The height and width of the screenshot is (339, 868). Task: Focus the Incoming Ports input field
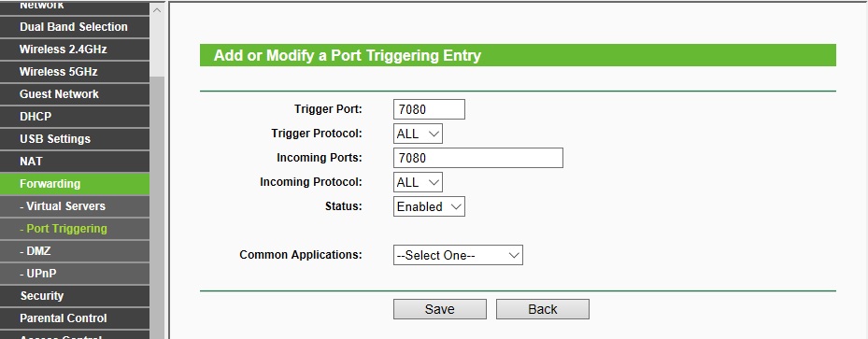click(x=478, y=158)
